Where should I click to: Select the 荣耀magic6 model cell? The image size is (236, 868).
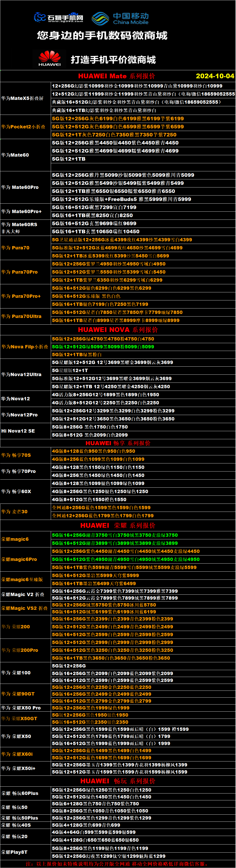coord(26,539)
